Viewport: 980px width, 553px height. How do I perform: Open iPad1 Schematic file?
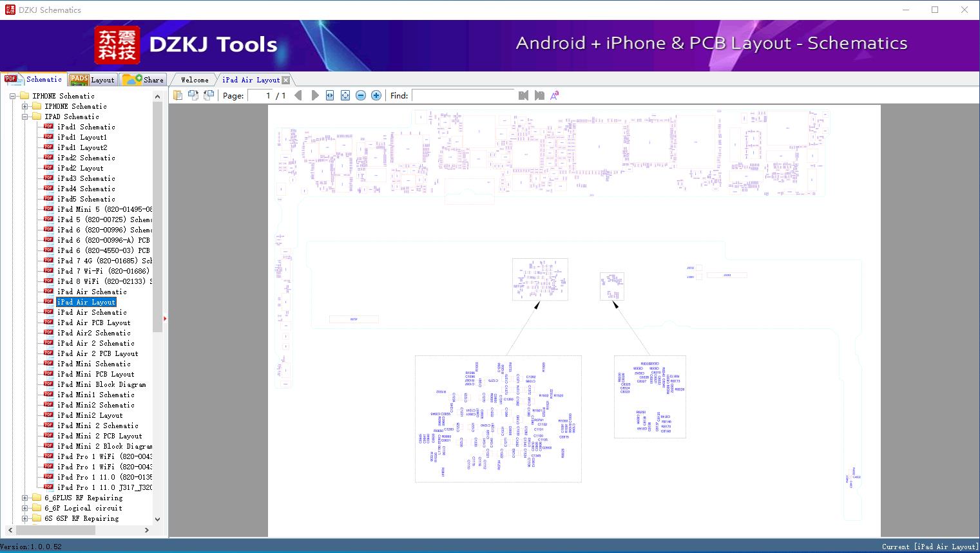tap(86, 127)
